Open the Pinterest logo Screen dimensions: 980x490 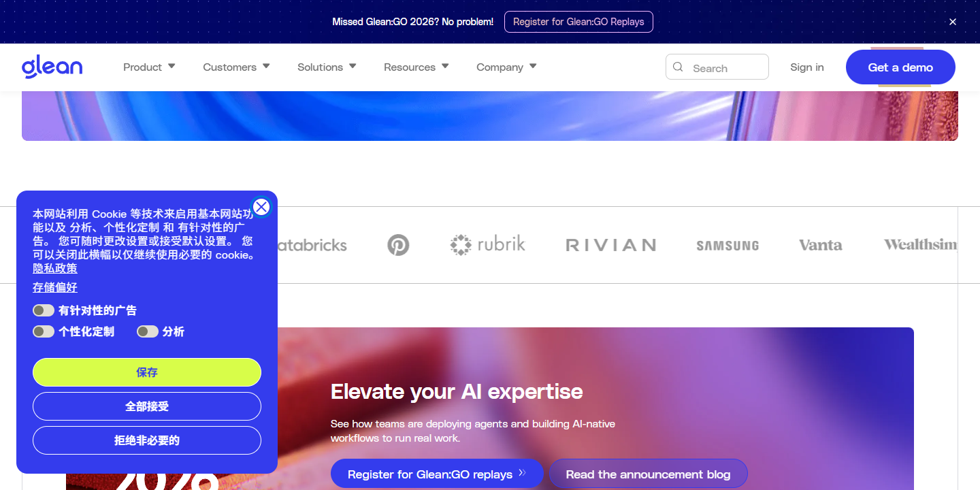click(398, 245)
